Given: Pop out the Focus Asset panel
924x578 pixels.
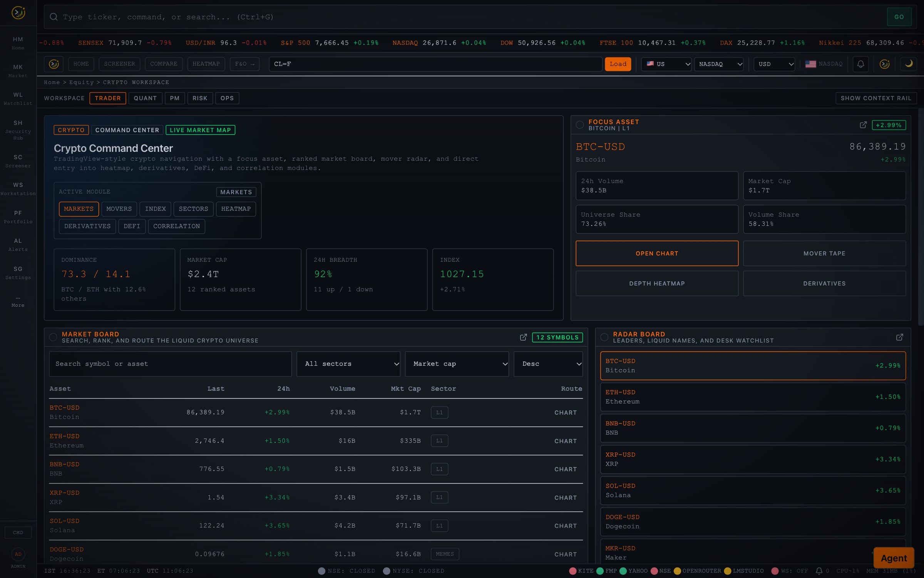Looking at the screenshot, I should 863,125.
